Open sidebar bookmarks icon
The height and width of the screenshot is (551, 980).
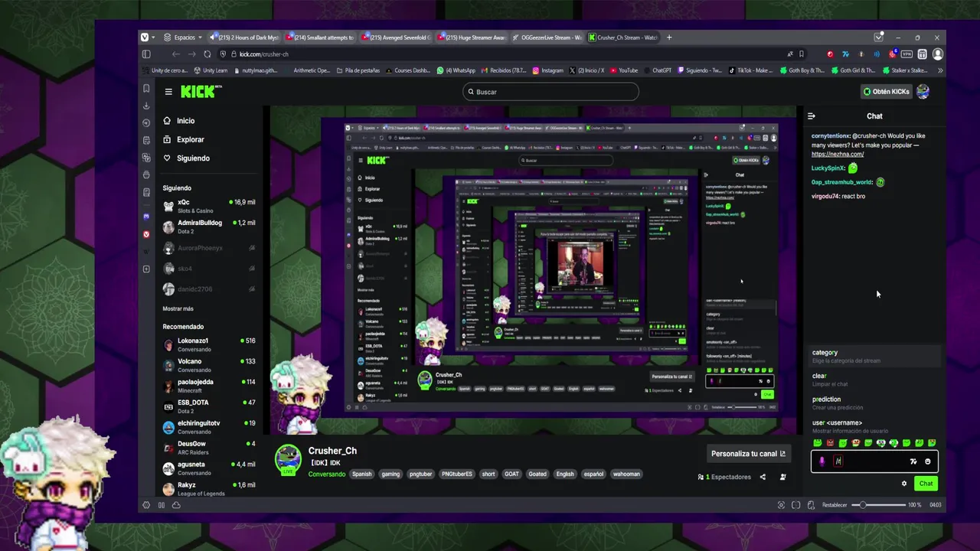point(146,88)
